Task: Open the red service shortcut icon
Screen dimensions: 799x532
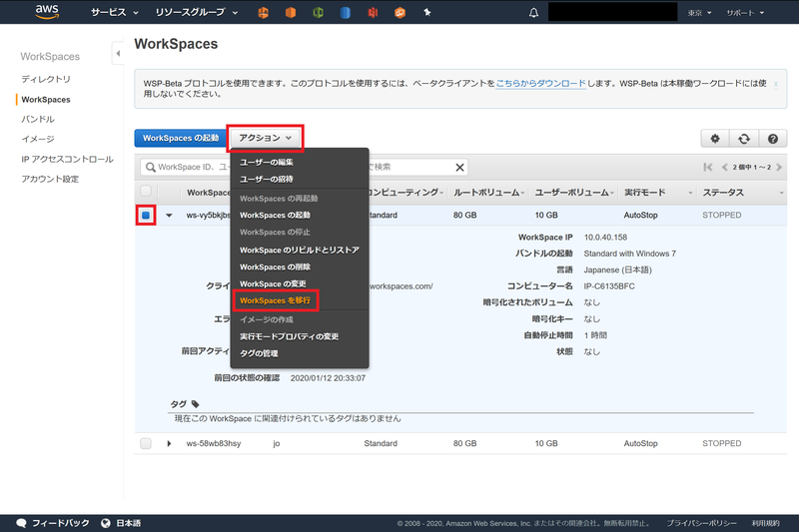Action: click(373, 13)
